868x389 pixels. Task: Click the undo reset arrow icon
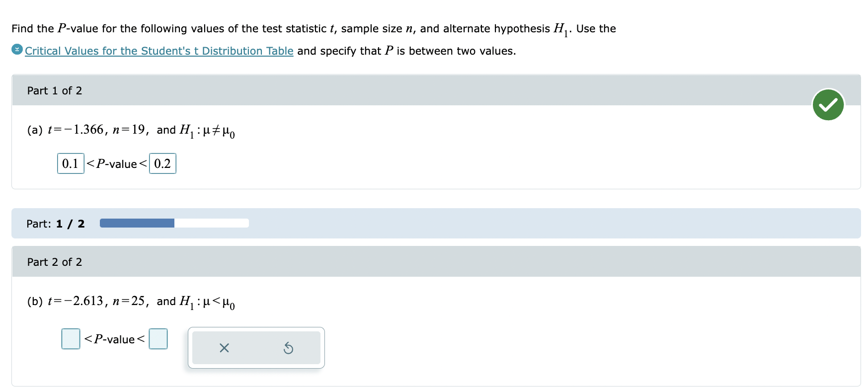288,348
